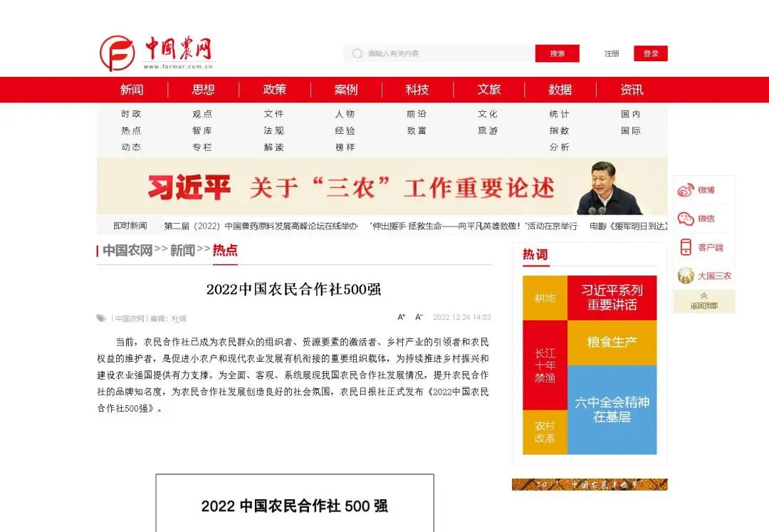Open news ticker item 中国兽药原料发展高峰论坛
769x532 pixels.
pyautogui.click(x=261, y=226)
